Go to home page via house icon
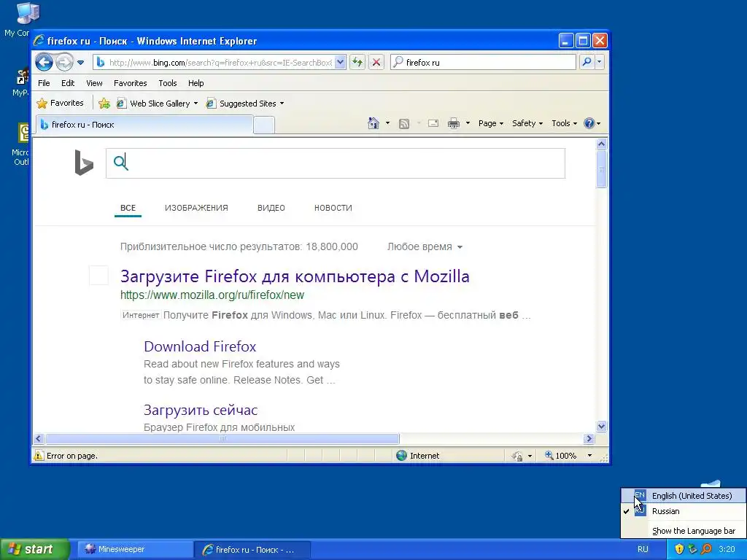 pos(373,123)
